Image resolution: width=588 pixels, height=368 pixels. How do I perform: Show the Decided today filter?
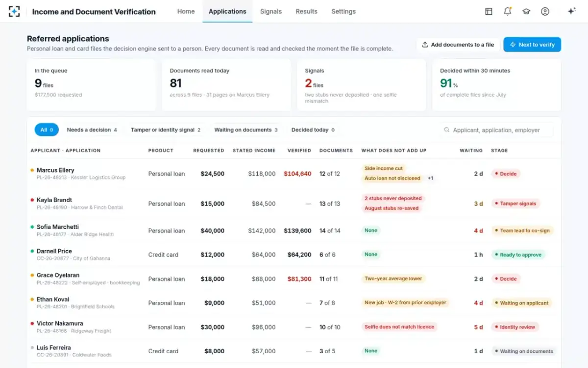tap(313, 130)
